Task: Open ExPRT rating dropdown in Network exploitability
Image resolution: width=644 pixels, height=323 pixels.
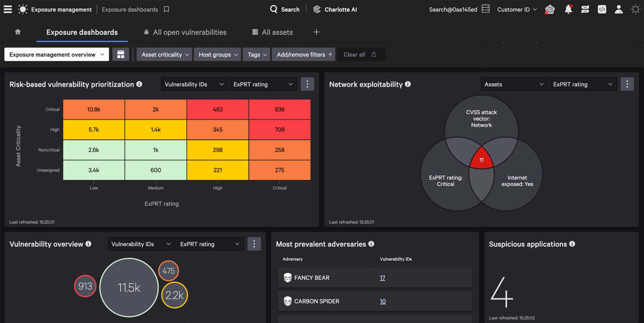Action: (x=583, y=84)
